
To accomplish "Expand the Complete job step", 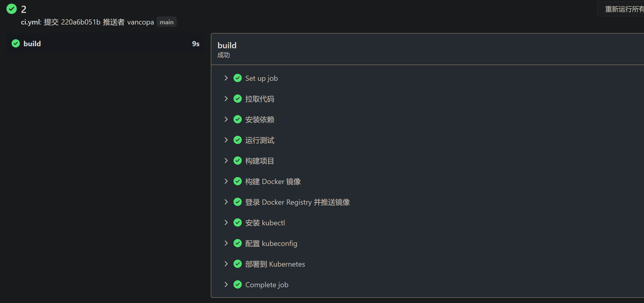I will (226, 284).
